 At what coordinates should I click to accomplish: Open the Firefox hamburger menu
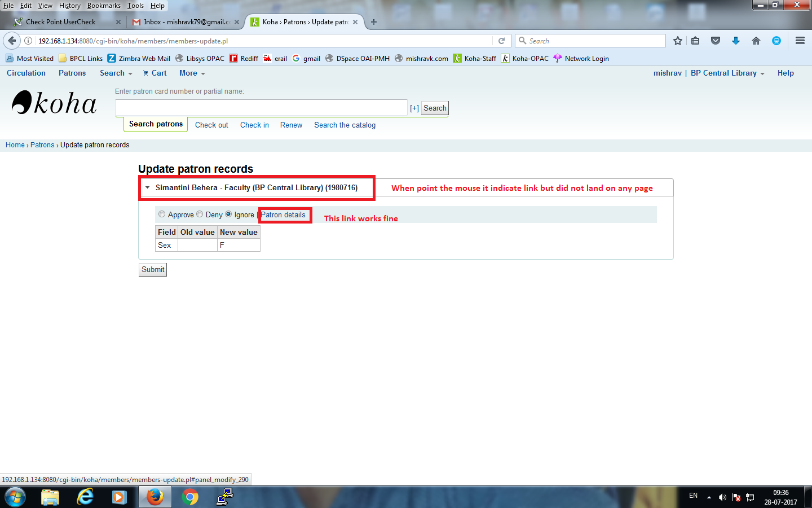[x=800, y=41]
